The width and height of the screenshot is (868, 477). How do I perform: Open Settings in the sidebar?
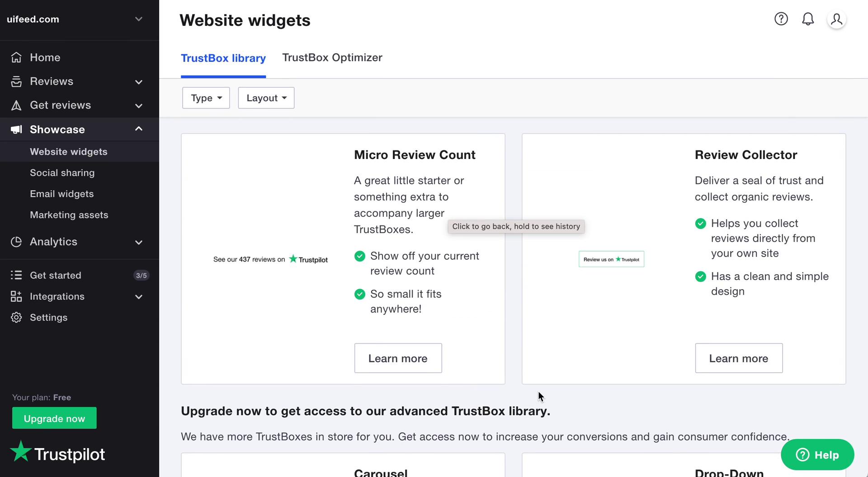coord(49,318)
